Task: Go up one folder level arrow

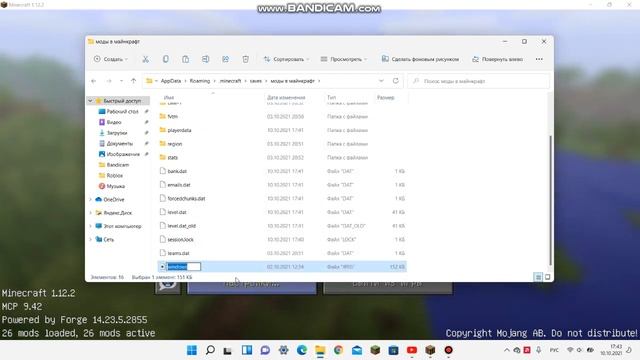Action: point(133,81)
